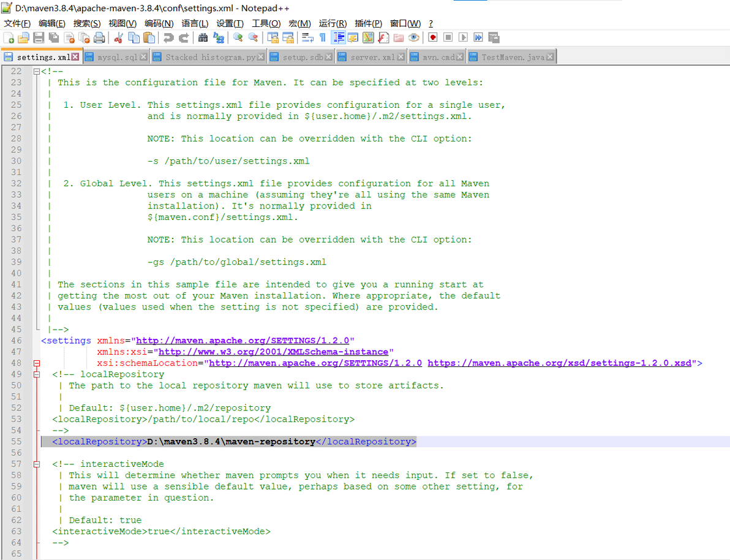Click the Open file folder icon

point(23,38)
